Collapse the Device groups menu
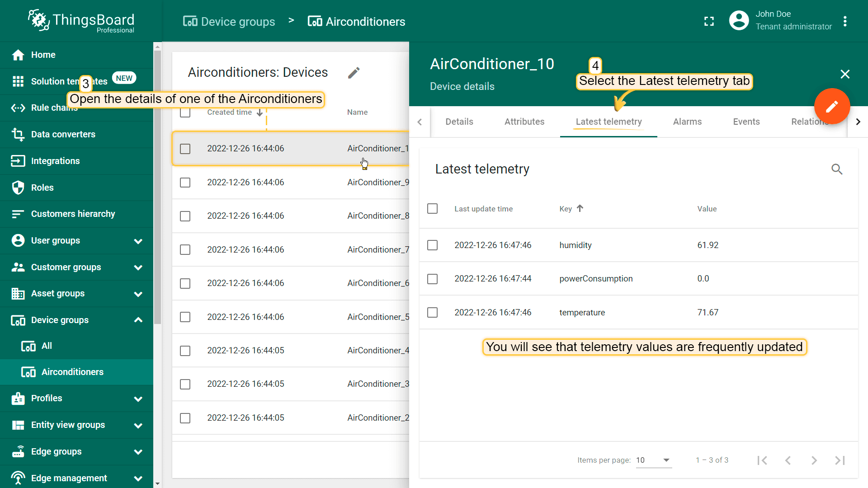Screen dimensions: 868x488 pos(138,320)
